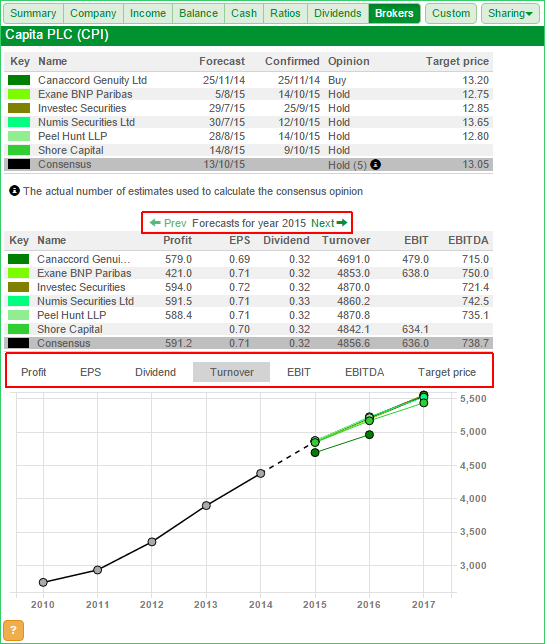
Task: Select the EBITDA chart option
Action: 364,372
